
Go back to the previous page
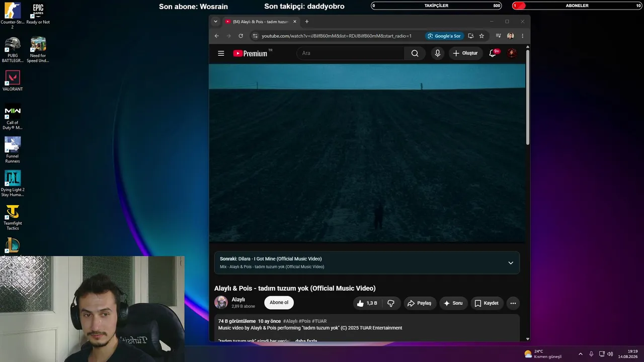pos(217,36)
